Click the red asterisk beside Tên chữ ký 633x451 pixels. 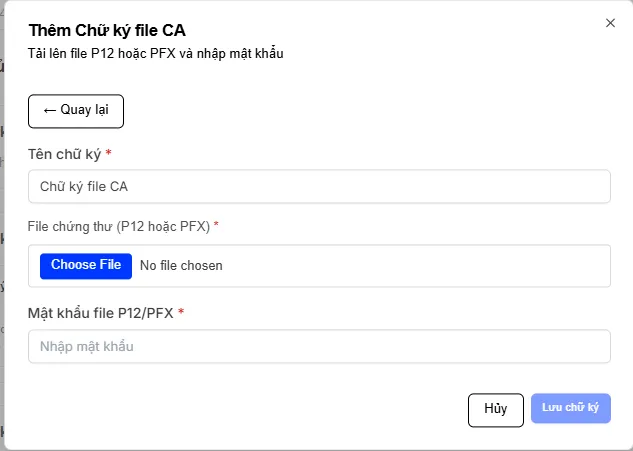click(x=108, y=153)
